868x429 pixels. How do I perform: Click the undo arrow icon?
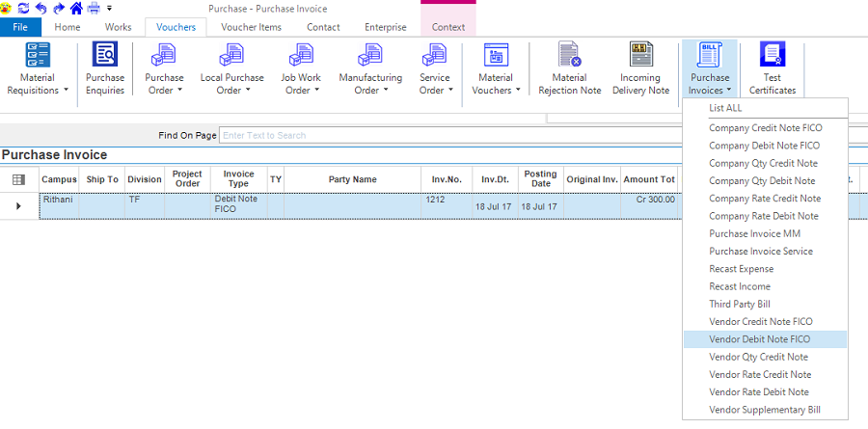pyautogui.click(x=41, y=8)
